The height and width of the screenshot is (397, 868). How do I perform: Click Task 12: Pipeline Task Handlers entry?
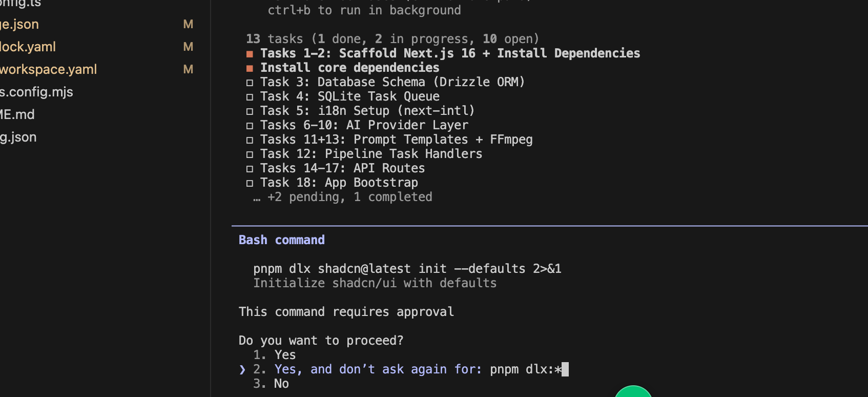click(371, 154)
